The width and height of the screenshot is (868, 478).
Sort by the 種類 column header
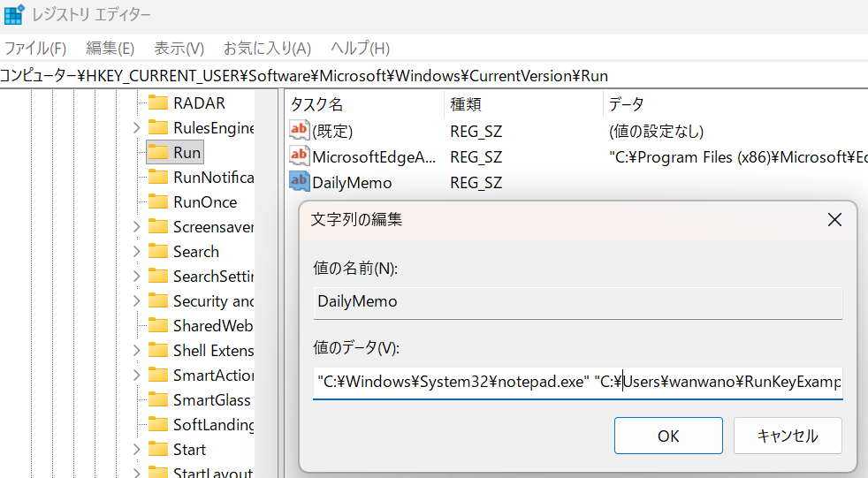tap(523, 104)
